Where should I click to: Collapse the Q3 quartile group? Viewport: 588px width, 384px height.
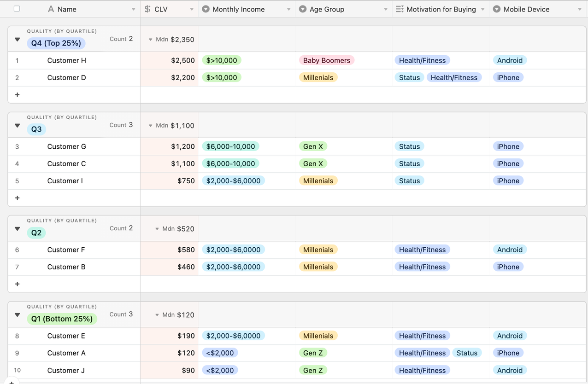tap(18, 126)
